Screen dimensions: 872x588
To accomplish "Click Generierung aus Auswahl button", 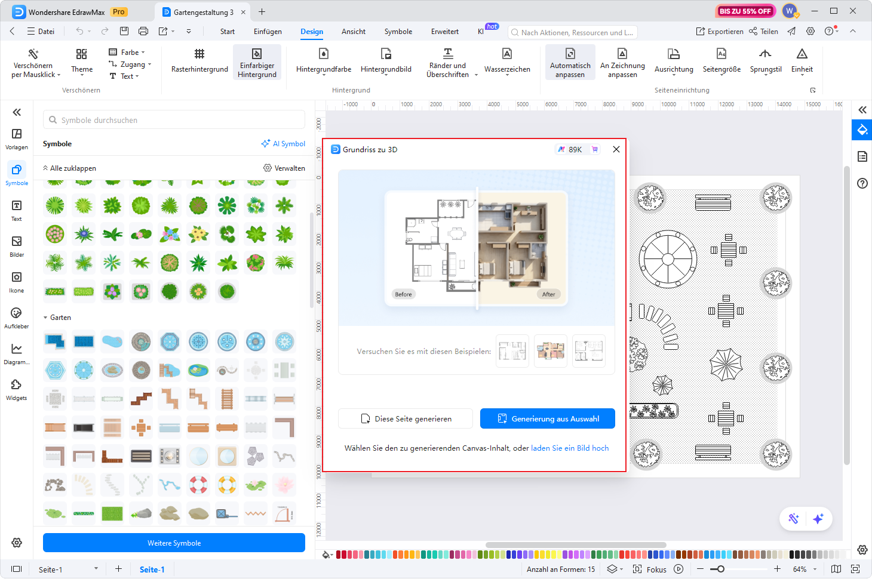I will click(x=547, y=418).
